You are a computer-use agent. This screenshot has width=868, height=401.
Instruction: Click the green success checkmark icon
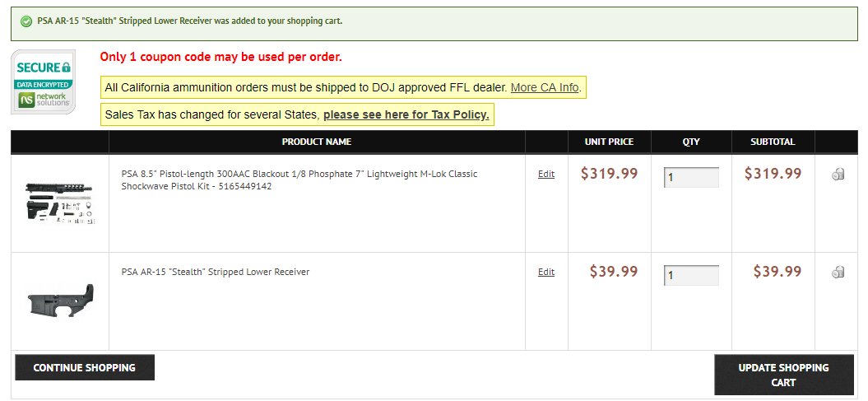click(26, 21)
